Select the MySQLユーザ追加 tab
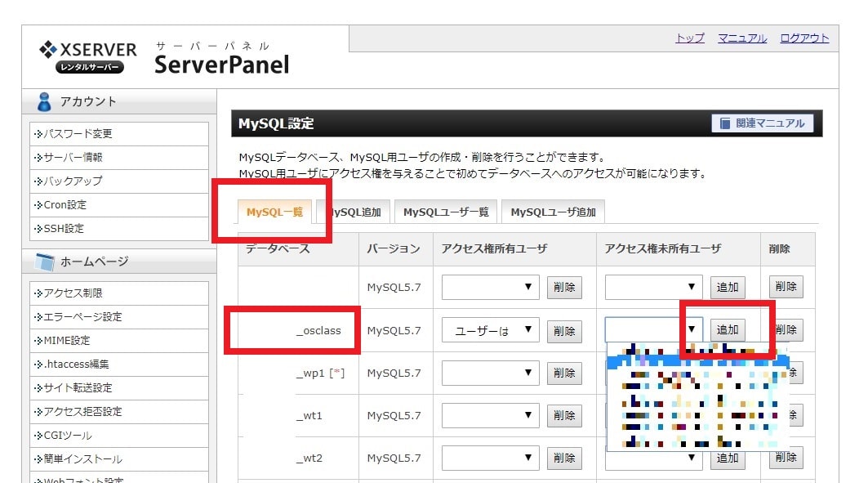Screen dimensions: 868x483 pos(553,212)
